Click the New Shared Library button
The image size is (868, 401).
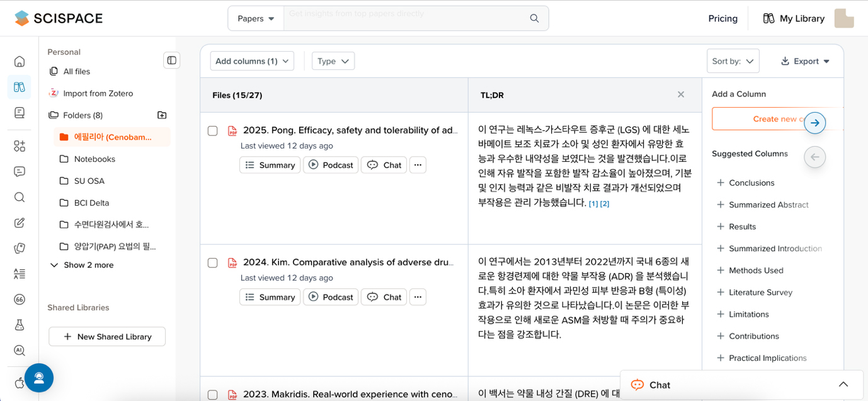(x=107, y=337)
